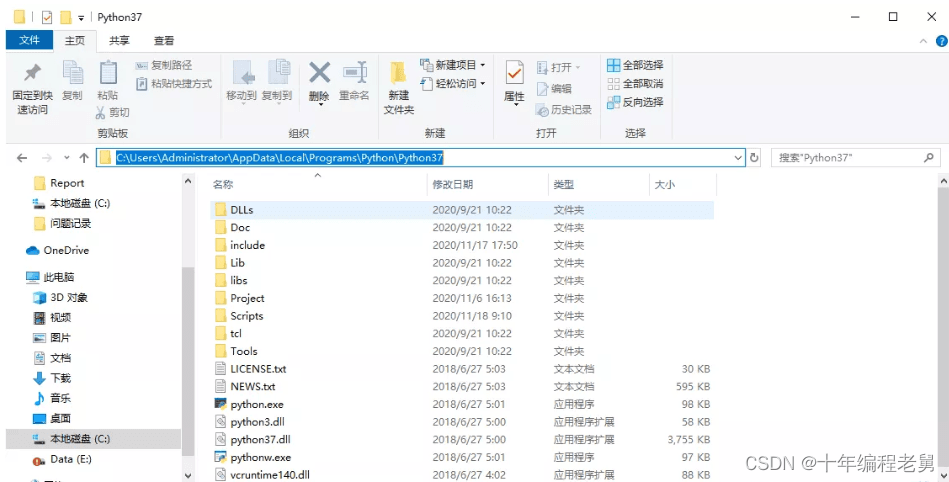949x482 pixels.
Task: Click Paste shortcut (粘贴快捷方式)
Action: coord(174,84)
